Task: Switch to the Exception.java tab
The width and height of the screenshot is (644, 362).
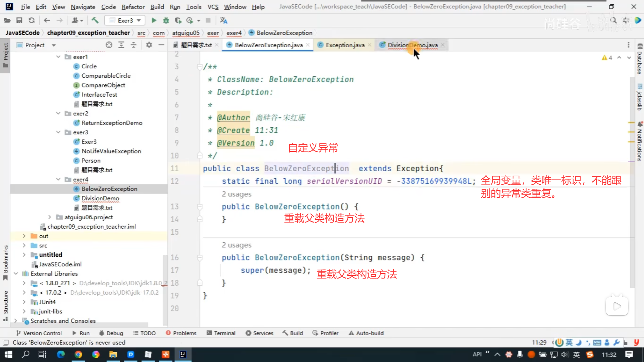Action: 345,45
